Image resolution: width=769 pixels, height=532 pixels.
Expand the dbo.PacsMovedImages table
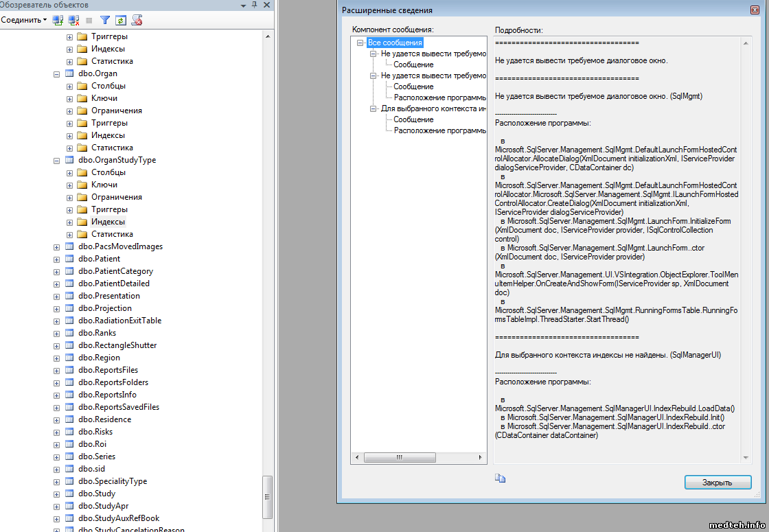[x=57, y=246]
